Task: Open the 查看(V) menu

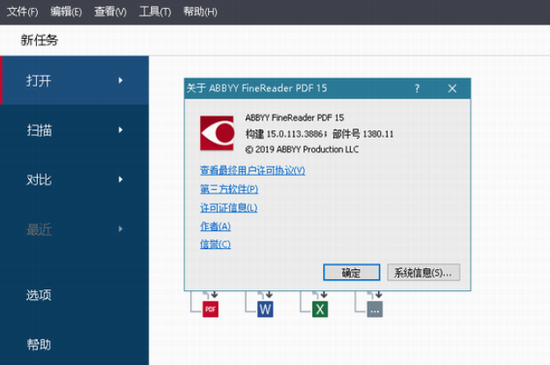Action: point(110,12)
